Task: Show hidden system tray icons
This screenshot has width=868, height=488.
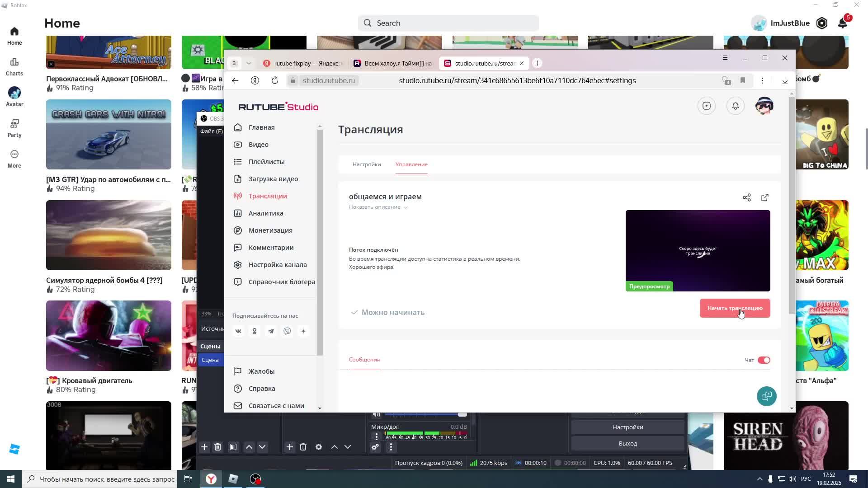Action: 759,479
